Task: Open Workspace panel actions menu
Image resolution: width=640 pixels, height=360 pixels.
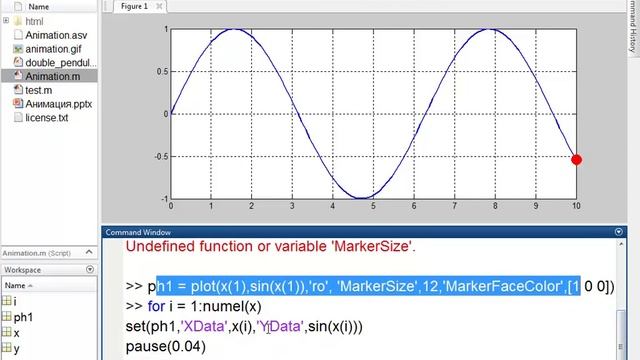Action: point(90,269)
